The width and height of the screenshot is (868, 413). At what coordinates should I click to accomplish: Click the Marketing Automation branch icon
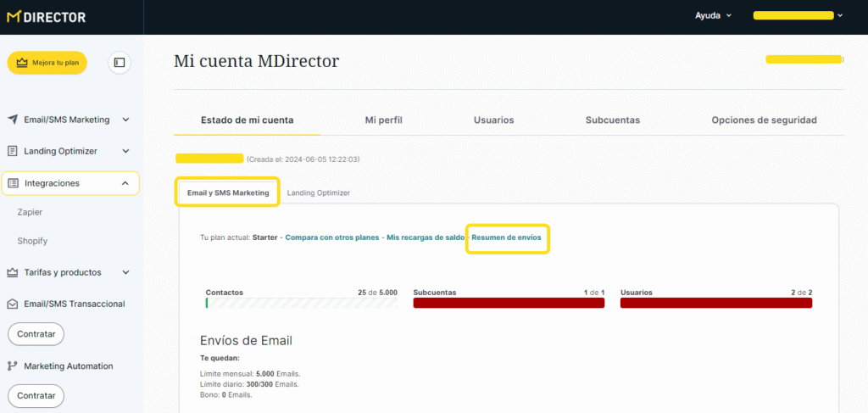[x=13, y=366]
